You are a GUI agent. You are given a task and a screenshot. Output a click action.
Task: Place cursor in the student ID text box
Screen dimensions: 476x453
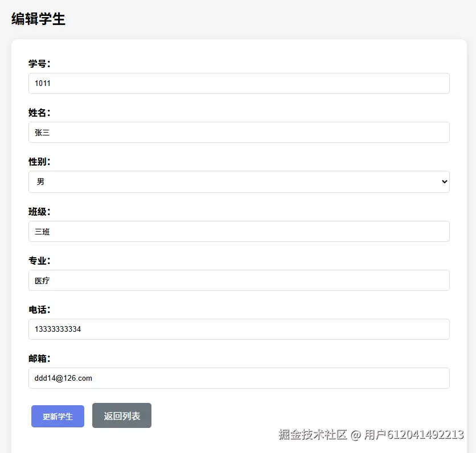pyautogui.click(x=238, y=83)
